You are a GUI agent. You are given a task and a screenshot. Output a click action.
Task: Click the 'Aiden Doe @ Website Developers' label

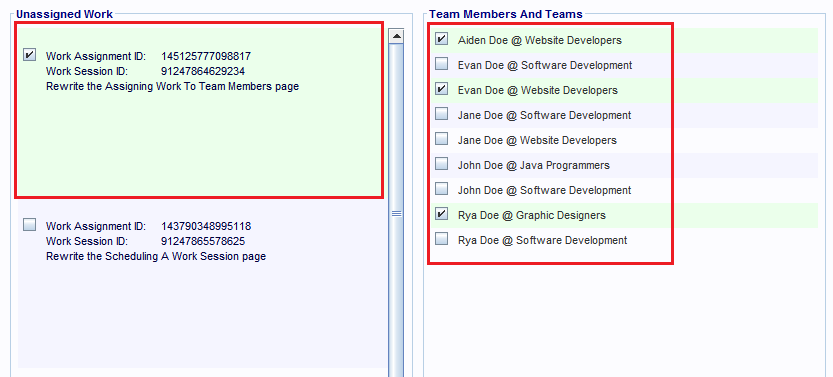(540, 40)
